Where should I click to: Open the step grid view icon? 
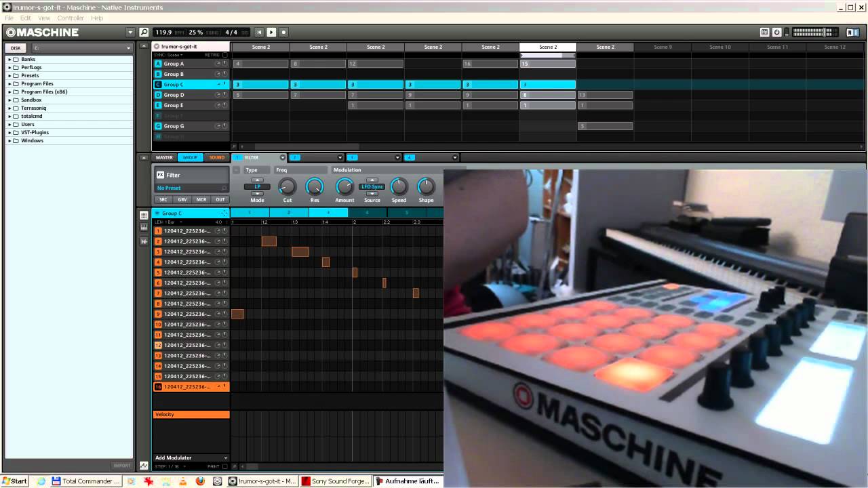pos(144,215)
